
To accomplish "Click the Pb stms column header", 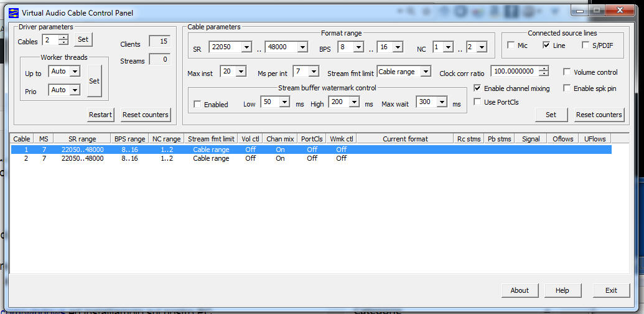I will 499,139.
